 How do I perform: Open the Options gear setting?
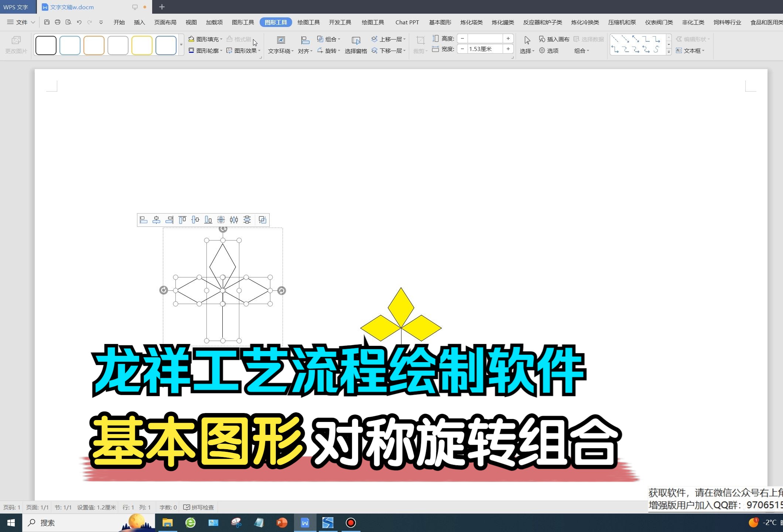549,51
